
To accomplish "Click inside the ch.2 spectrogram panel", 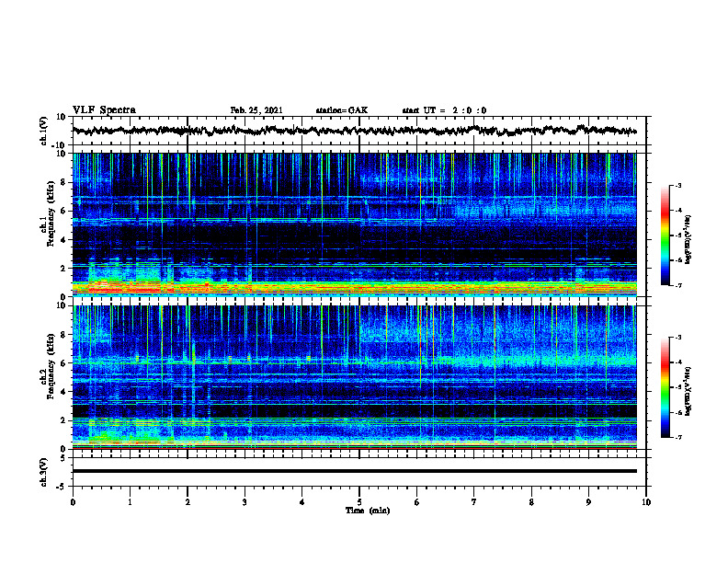I will 354,377.
